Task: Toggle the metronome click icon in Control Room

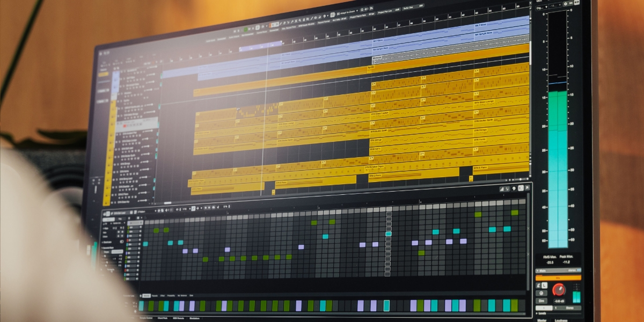Action: point(538,286)
